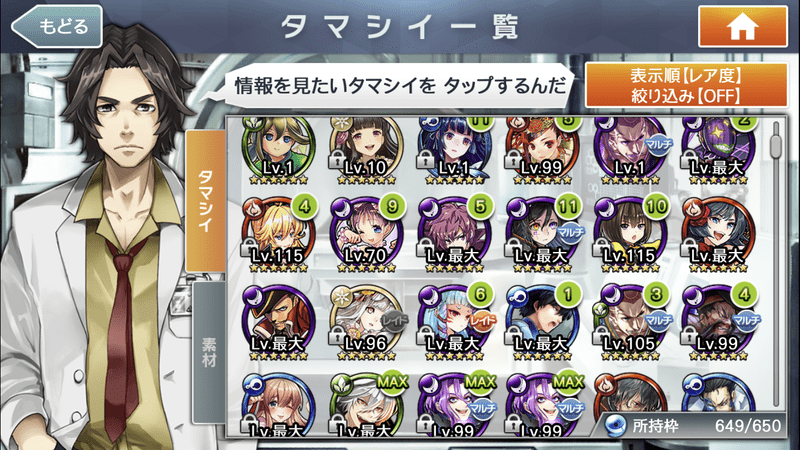Select the blonde Lv.115 character with badge 4
This screenshot has width=800, height=450.
tap(279, 234)
